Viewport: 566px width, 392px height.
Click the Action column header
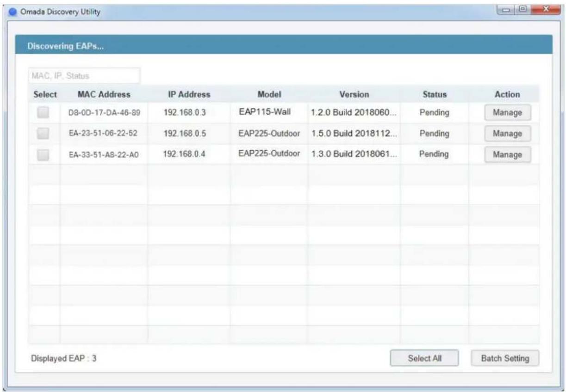pos(507,94)
